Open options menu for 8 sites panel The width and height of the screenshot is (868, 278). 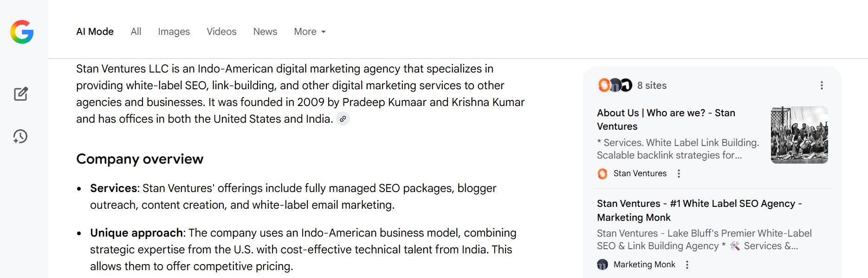[x=822, y=86]
